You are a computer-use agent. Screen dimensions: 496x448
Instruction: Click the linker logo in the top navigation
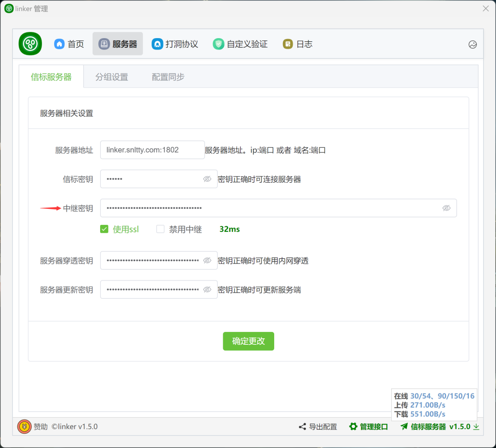[29, 44]
